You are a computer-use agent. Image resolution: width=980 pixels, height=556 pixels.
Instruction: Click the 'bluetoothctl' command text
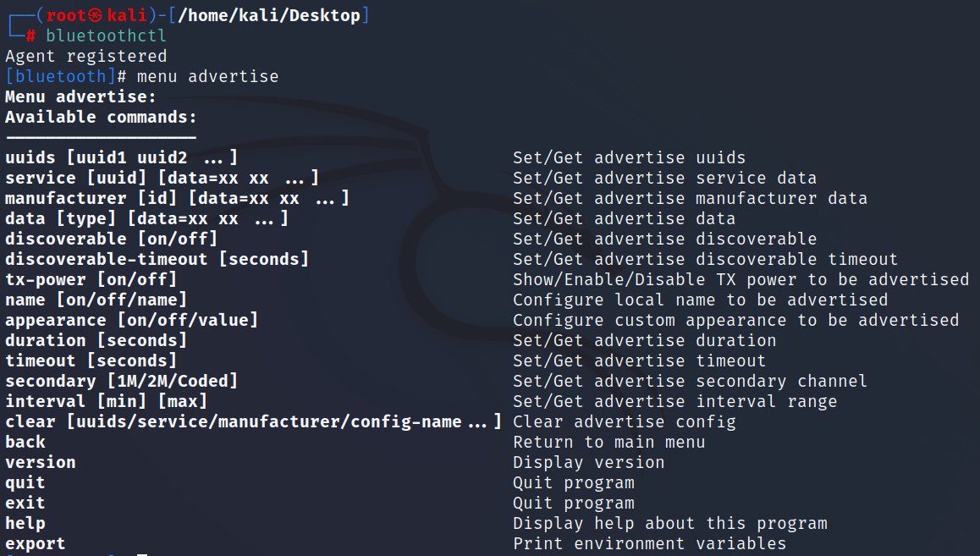[107, 36]
